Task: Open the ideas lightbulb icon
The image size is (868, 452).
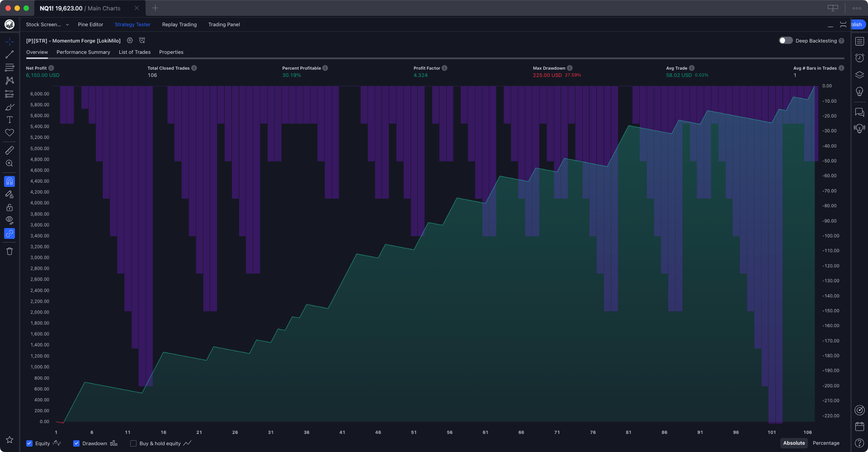Action: 859,91
